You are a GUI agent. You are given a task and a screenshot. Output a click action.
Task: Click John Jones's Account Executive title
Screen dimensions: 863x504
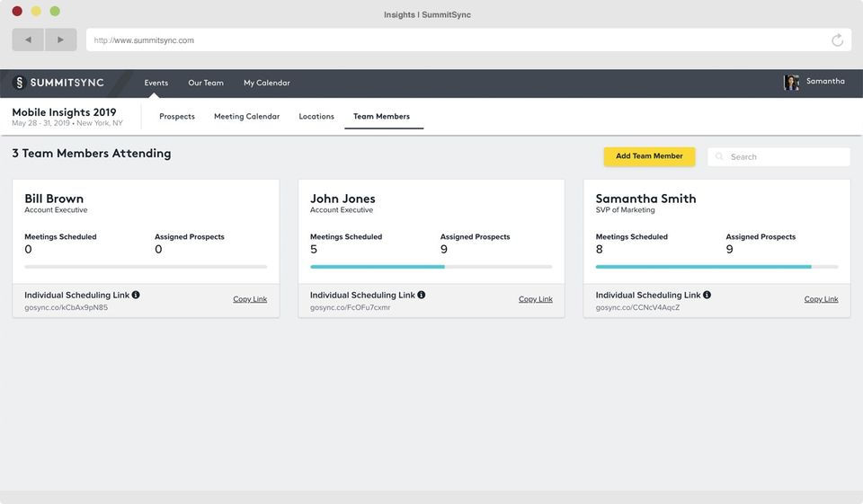342,209
